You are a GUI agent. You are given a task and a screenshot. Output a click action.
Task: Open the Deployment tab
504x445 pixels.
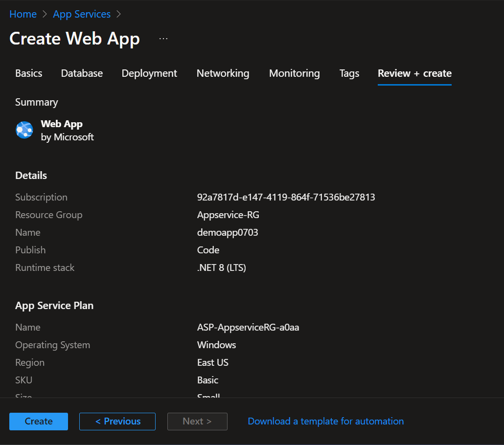click(149, 73)
